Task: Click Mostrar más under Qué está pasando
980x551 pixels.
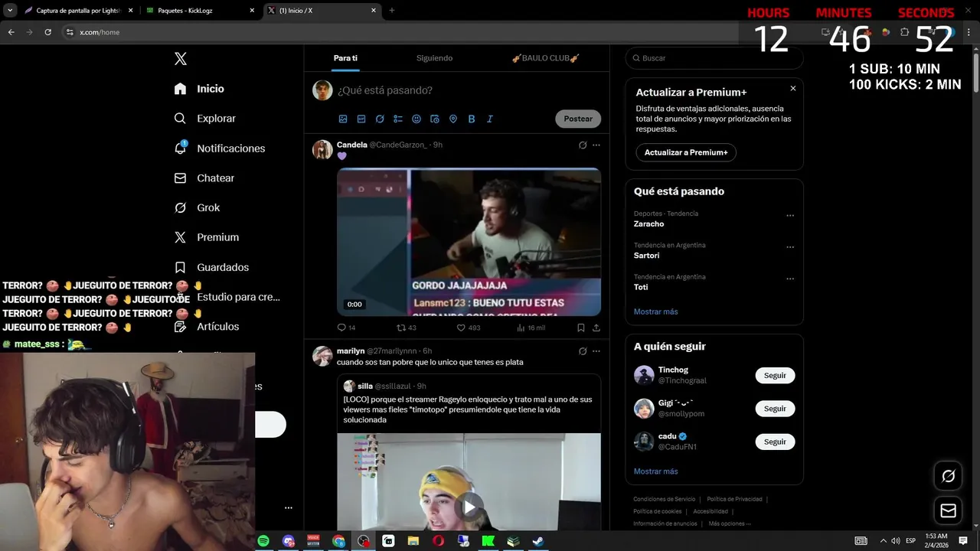Action: click(655, 311)
